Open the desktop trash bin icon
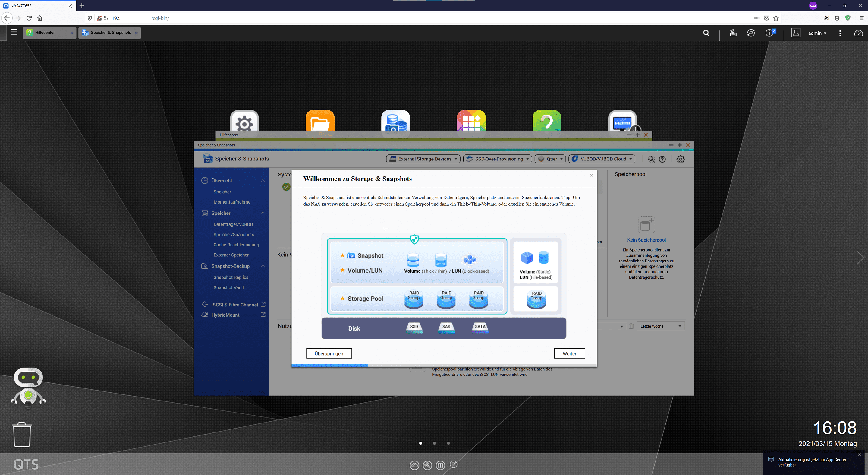This screenshot has width=868, height=475. 22,435
